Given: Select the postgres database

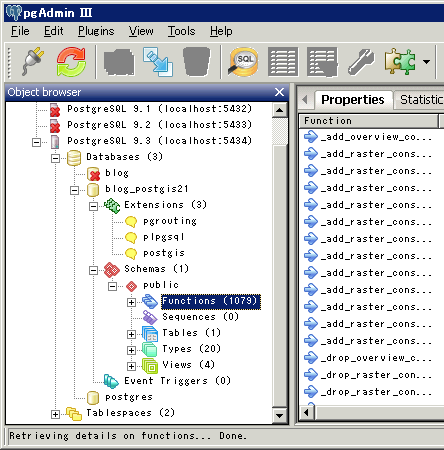Looking at the screenshot, I should [129, 397].
